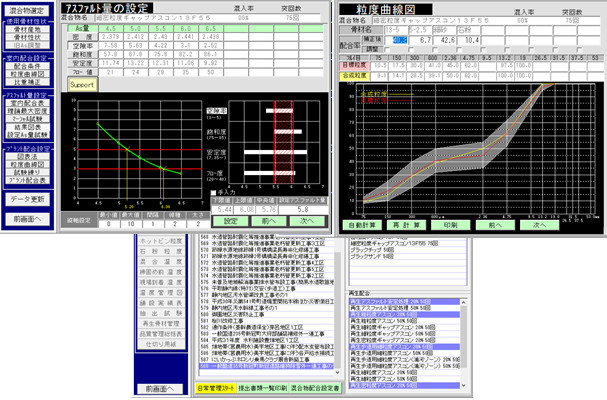Click the 補正値 field showing 10.4

point(468,40)
